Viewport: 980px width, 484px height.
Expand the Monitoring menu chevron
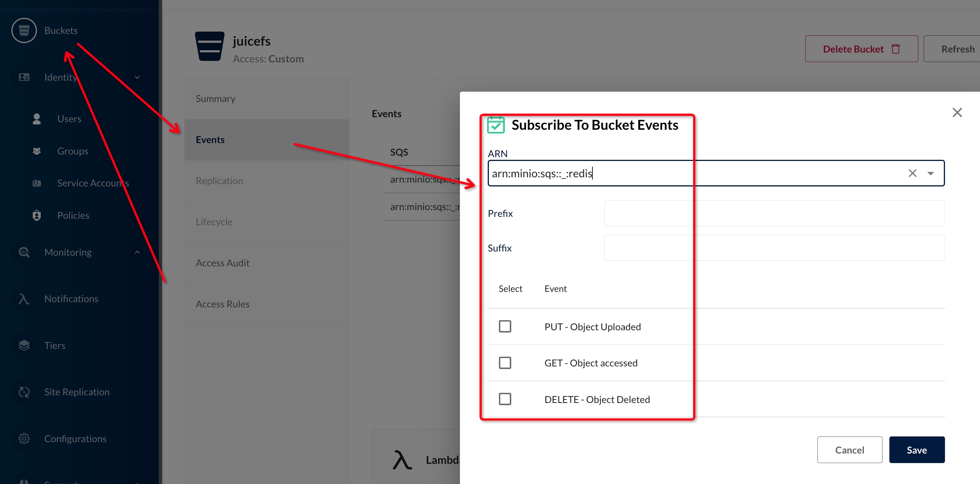[x=137, y=252]
